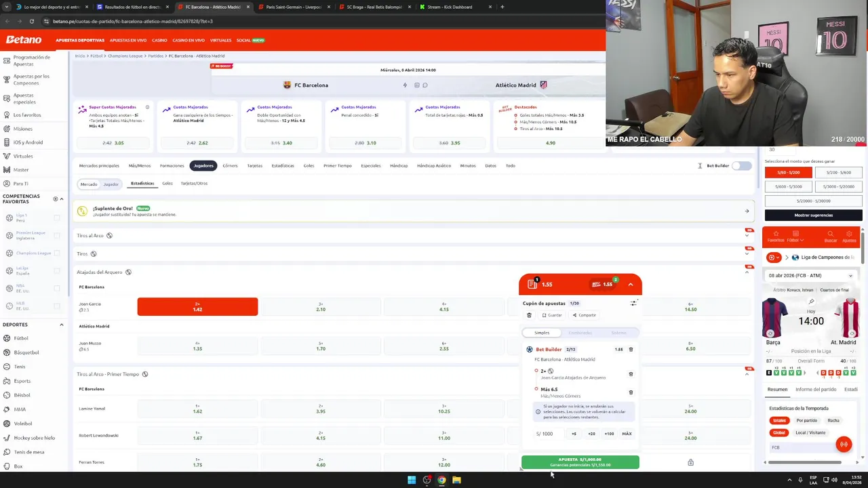Image resolution: width=868 pixels, height=488 pixels.
Task: Click the Compartir button in bet slip
Action: (x=584, y=315)
